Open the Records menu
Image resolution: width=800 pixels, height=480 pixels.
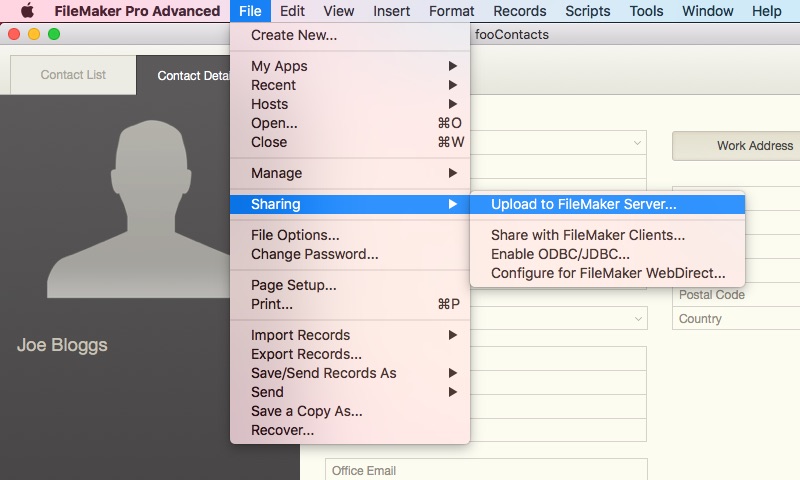pyautogui.click(x=519, y=11)
